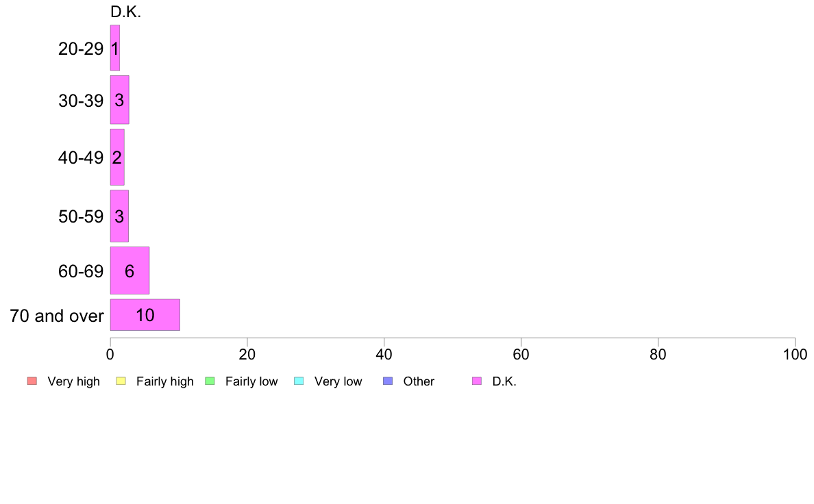Click the Fairly high yellow legend swatch
The height and width of the screenshot is (504, 814).
(121, 381)
